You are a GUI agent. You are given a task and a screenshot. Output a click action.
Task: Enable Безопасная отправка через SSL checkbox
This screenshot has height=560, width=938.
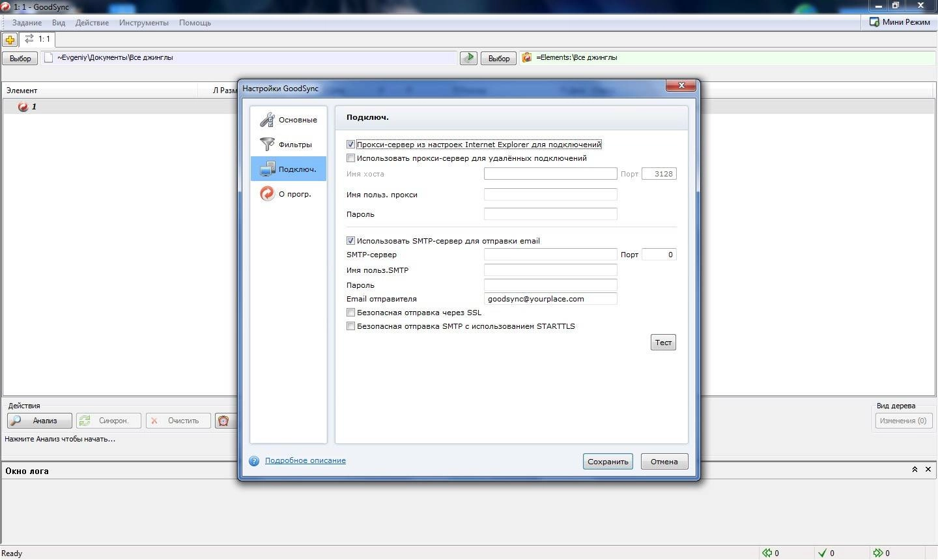pos(350,313)
